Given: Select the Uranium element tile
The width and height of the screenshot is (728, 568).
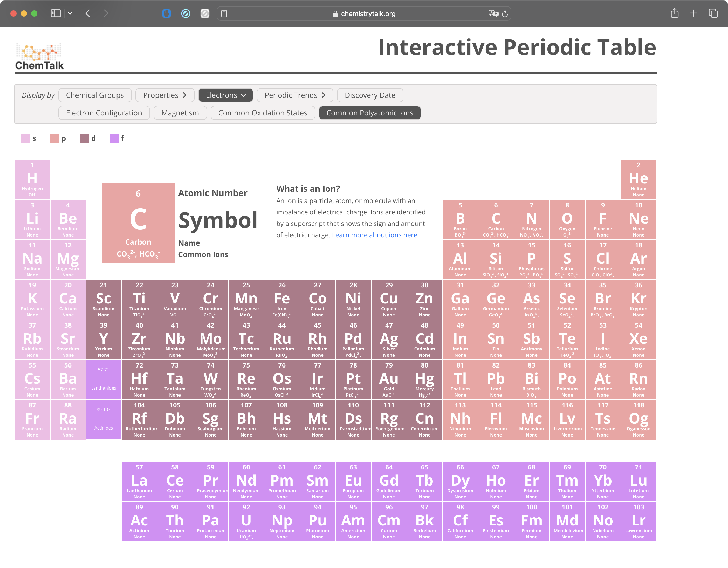Looking at the screenshot, I should point(246,521).
